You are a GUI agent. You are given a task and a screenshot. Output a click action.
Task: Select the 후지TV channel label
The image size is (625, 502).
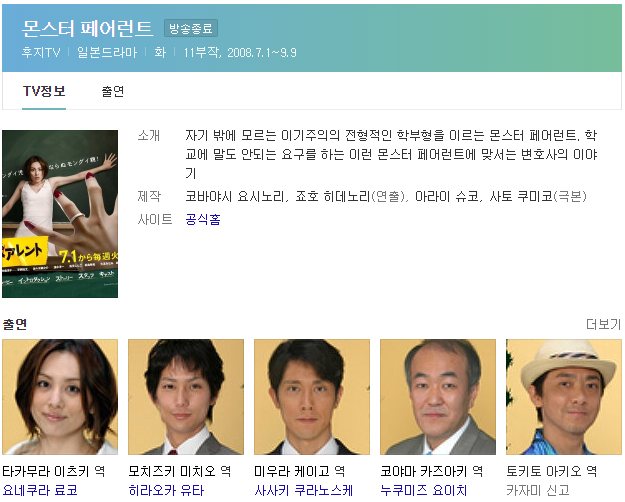click(x=41, y=52)
